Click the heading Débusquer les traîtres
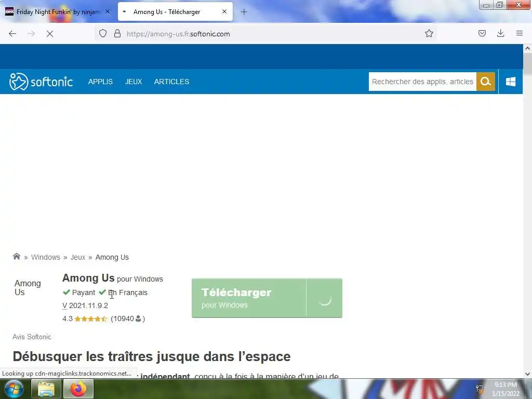532x399 pixels. pos(152,356)
